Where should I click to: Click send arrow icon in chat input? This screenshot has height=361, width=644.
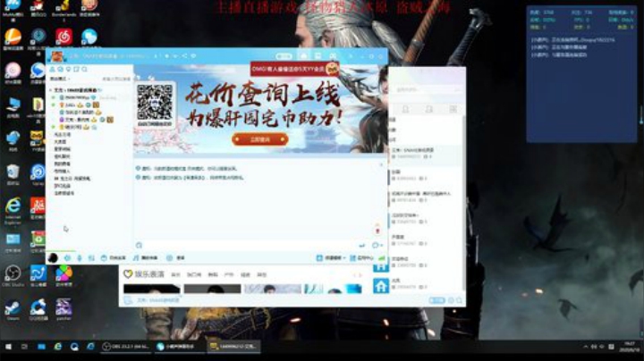point(362,246)
